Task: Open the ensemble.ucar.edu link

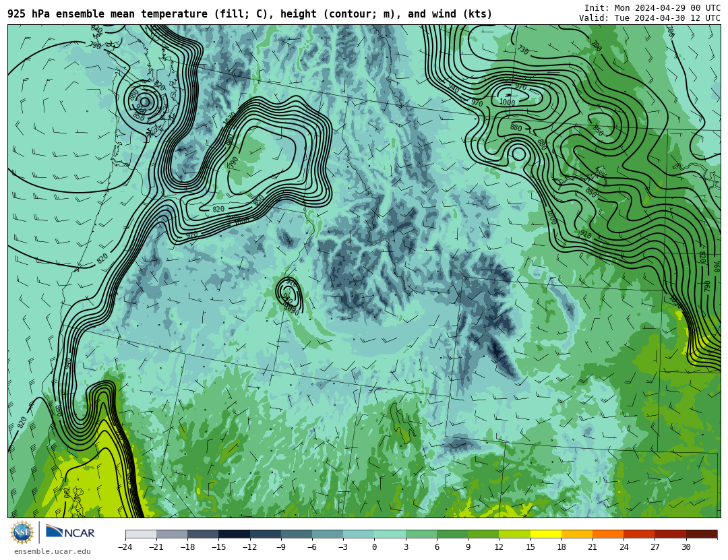Action: tap(53, 551)
